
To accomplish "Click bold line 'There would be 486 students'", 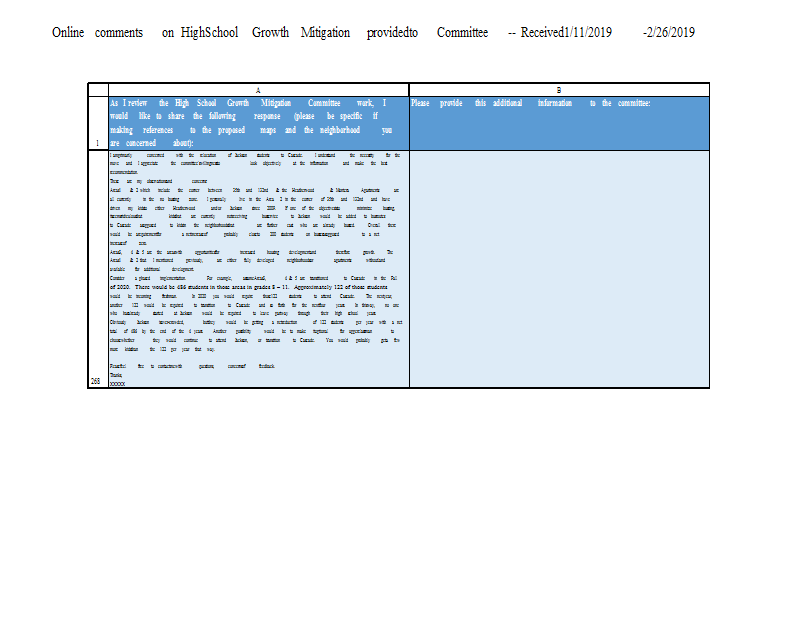I will click(x=249, y=287).
